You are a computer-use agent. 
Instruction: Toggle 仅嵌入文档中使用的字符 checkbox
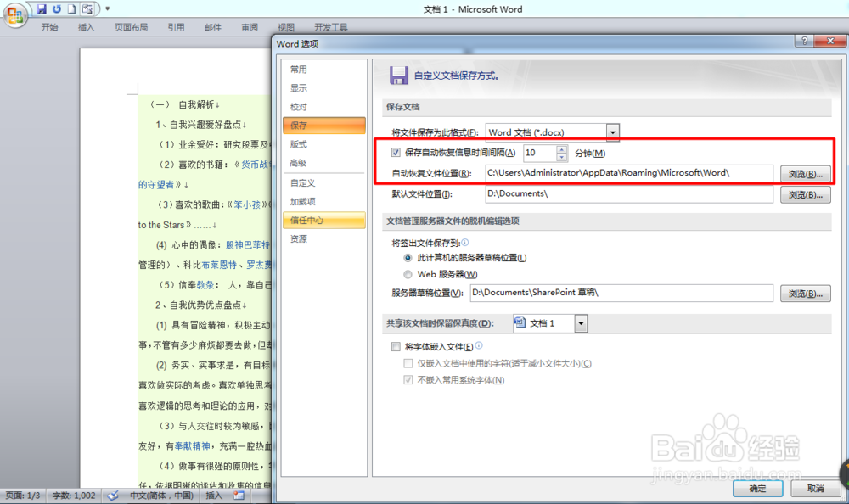pos(408,363)
